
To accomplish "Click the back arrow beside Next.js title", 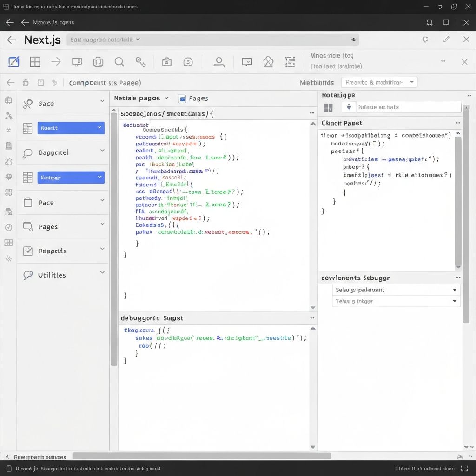I will pyautogui.click(x=12, y=40).
